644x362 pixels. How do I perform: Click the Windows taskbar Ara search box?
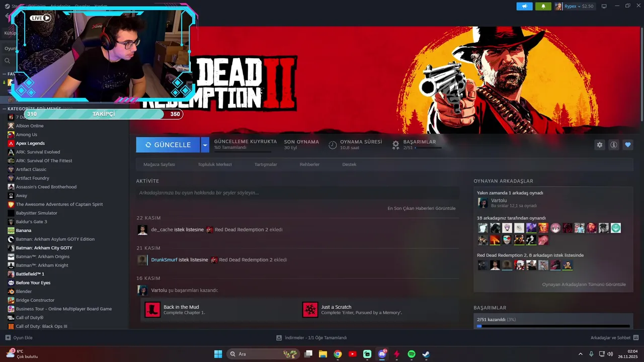pos(264,354)
